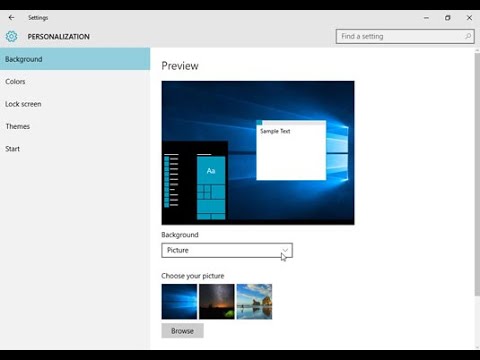This screenshot has width=480, height=360.
Task: Open the Start section
Action: click(x=75, y=149)
